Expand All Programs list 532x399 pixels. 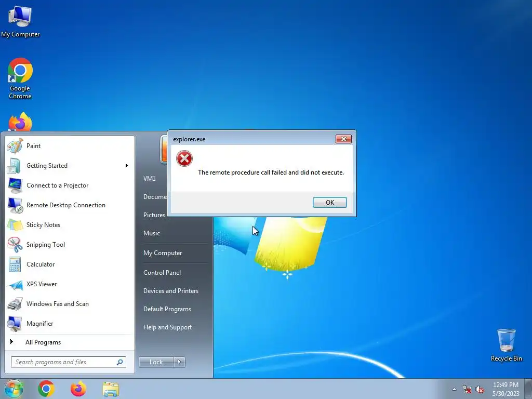[70, 342]
